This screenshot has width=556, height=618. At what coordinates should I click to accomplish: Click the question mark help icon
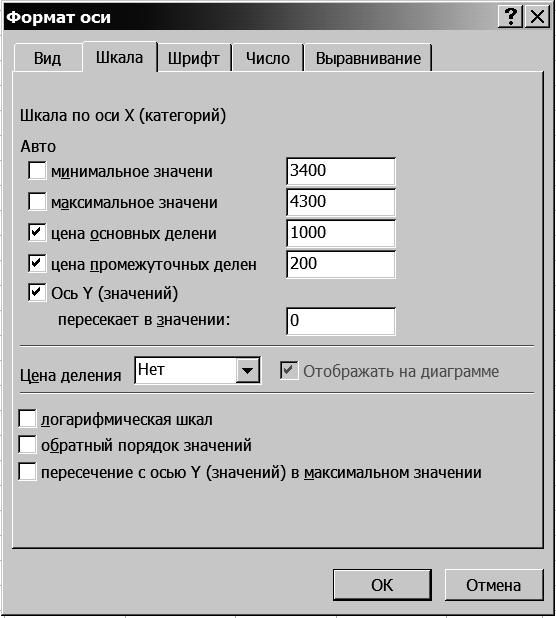(510, 17)
